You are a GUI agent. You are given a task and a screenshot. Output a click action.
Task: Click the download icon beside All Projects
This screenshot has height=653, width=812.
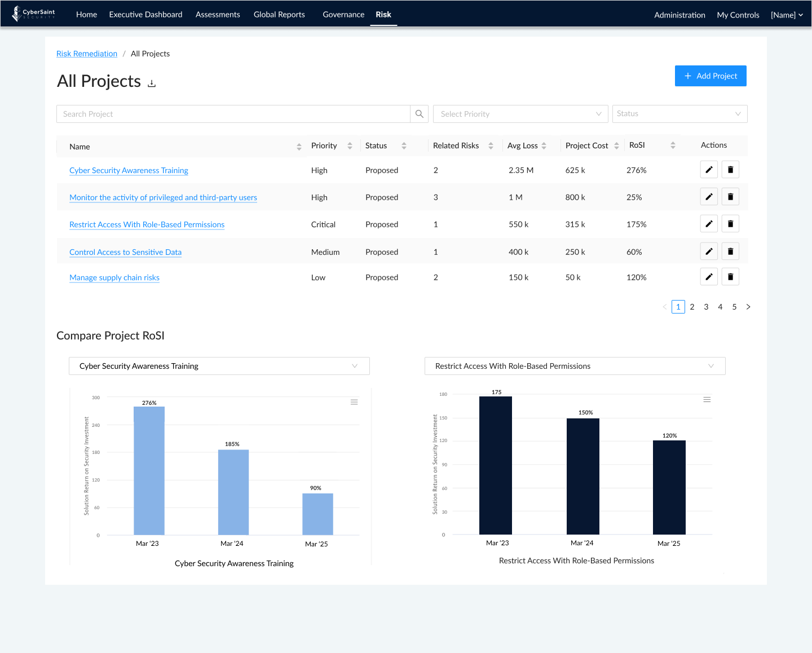[152, 83]
